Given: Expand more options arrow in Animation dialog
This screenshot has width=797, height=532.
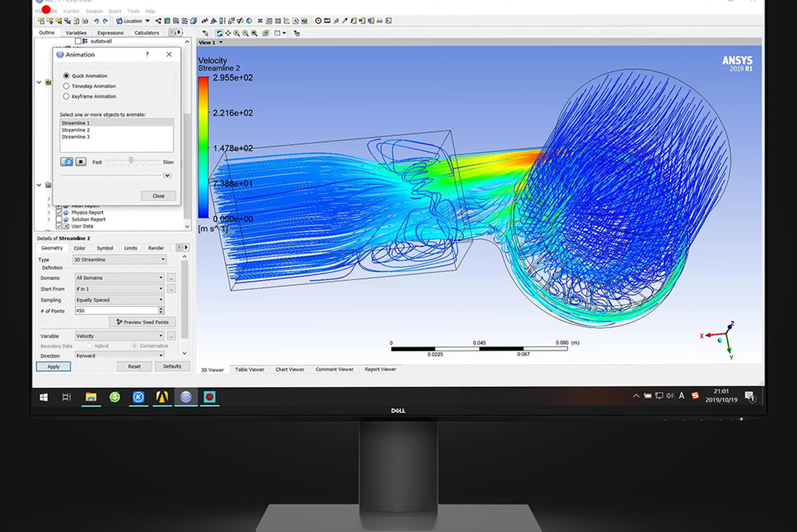Looking at the screenshot, I should (x=167, y=175).
